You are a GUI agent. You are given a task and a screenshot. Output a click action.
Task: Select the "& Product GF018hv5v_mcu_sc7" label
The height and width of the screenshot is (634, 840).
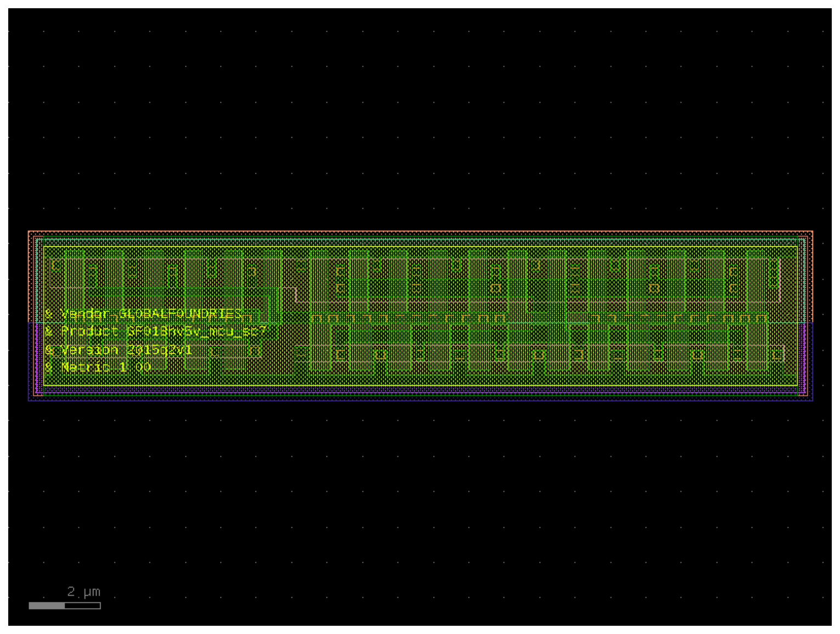pyautogui.click(x=155, y=331)
